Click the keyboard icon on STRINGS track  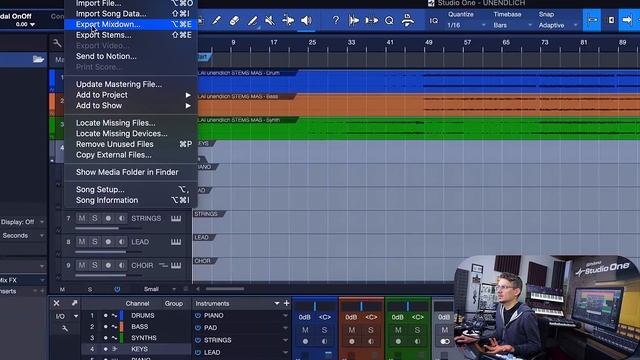176,218
